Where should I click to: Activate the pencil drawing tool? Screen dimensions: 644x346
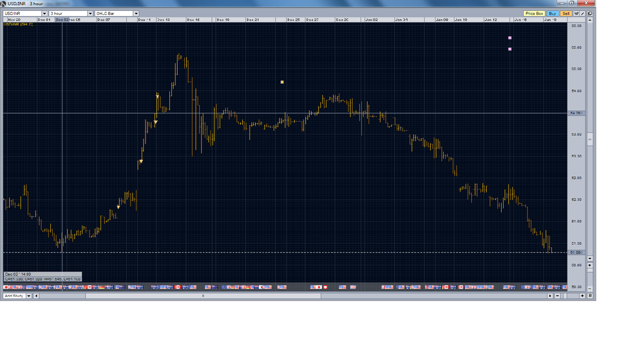(582, 14)
